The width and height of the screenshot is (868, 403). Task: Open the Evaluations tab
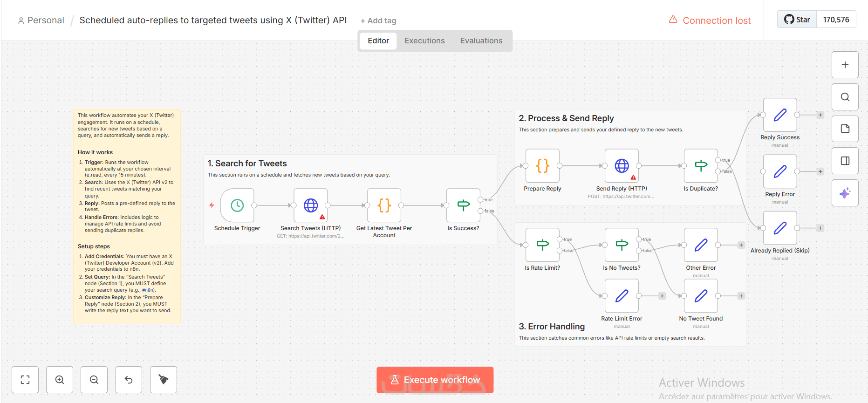(x=481, y=41)
